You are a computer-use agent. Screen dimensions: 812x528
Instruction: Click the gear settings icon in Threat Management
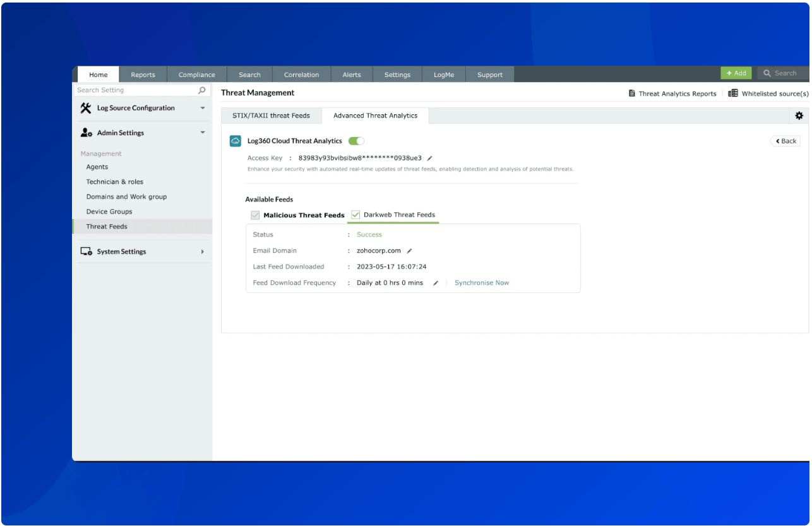coord(799,116)
